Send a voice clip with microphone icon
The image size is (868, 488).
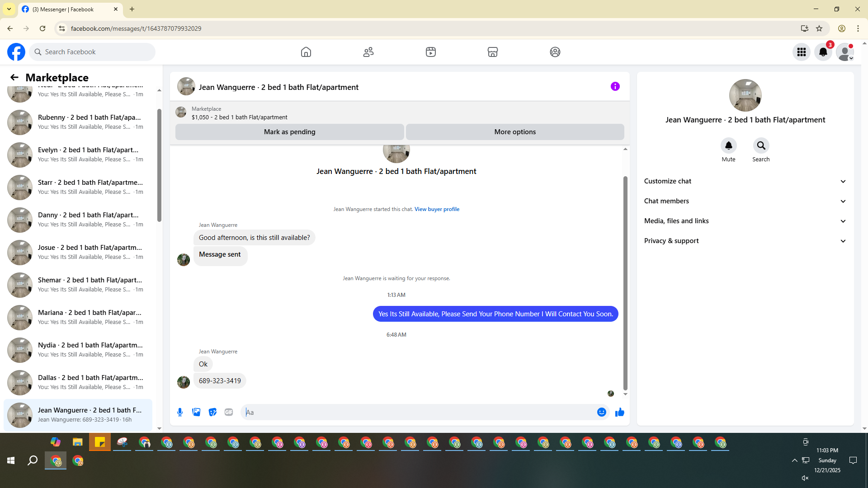180,412
